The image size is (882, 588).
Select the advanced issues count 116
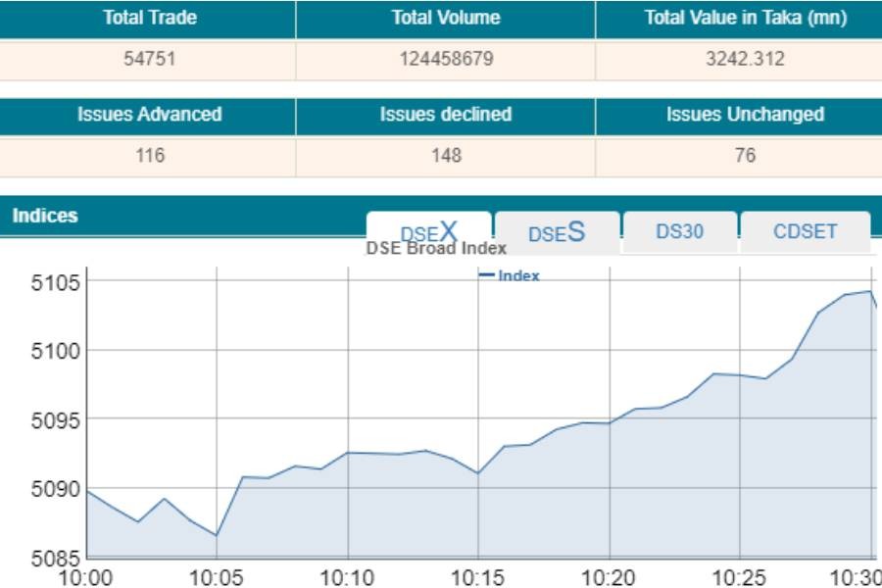click(x=149, y=156)
